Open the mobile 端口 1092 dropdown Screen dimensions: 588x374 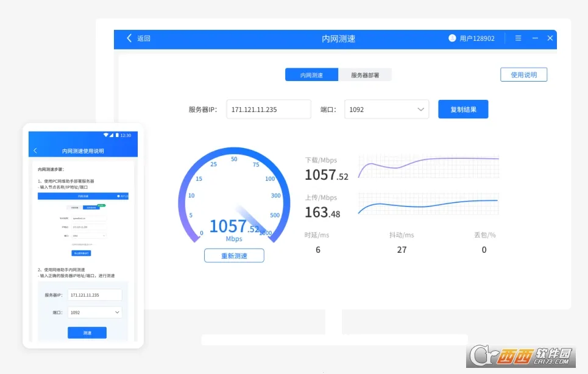95,312
